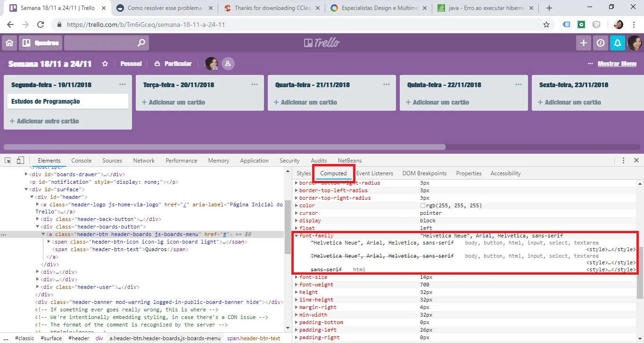This screenshot has height=343, width=644.
Task: Reload the page
Action: pyautogui.click(x=41, y=24)
